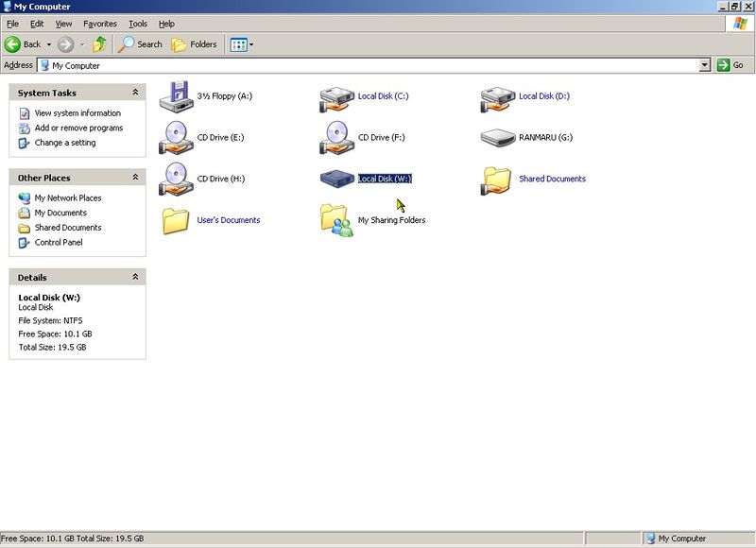The width and height of the screenshot is (756, 548).
Task: Click the Add or remove programs icon
Action: (25, 128)
